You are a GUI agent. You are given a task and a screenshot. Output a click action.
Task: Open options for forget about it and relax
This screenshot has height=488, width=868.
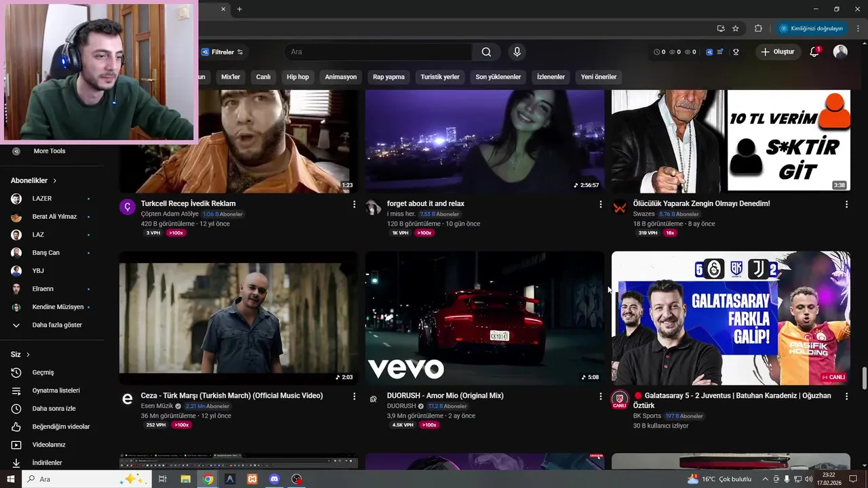pos(600,204)
